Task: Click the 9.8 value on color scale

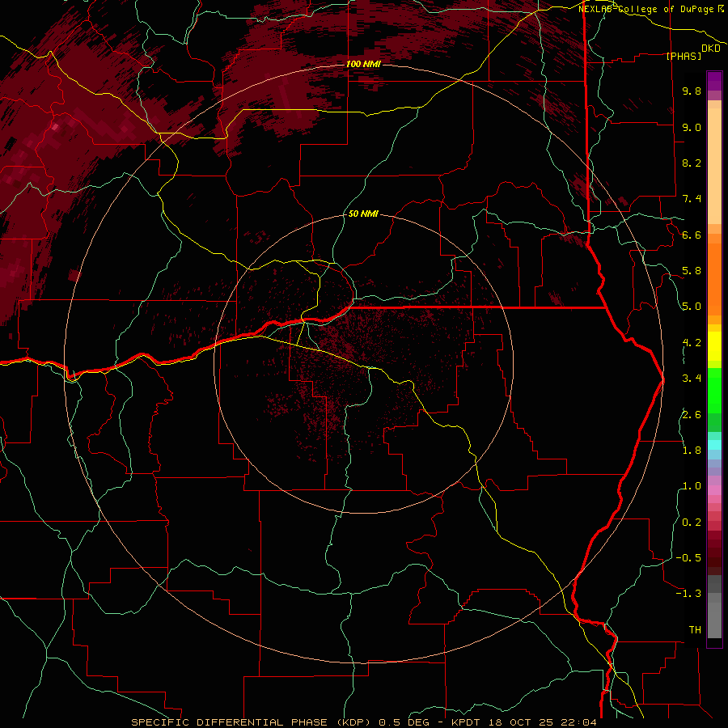Action: pos(692,91)
